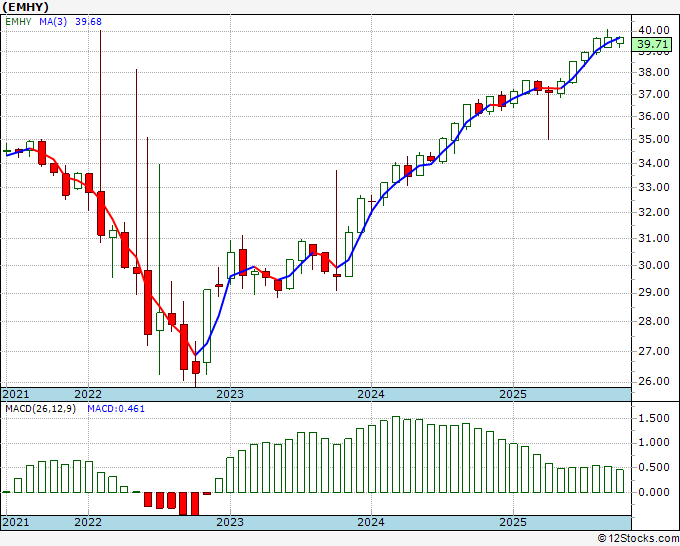Click the 34.00 price axis label
680x546 pixels.
pyautogui.click(x=654, y=163)
